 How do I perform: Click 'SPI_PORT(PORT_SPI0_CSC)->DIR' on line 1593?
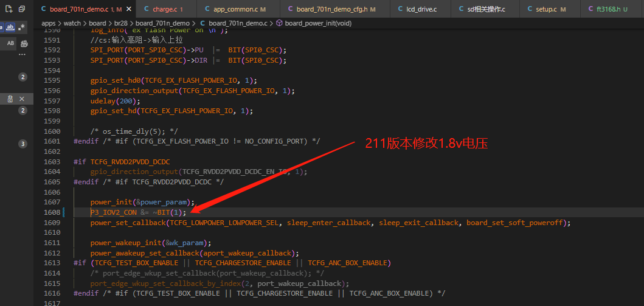pos(148,60)
